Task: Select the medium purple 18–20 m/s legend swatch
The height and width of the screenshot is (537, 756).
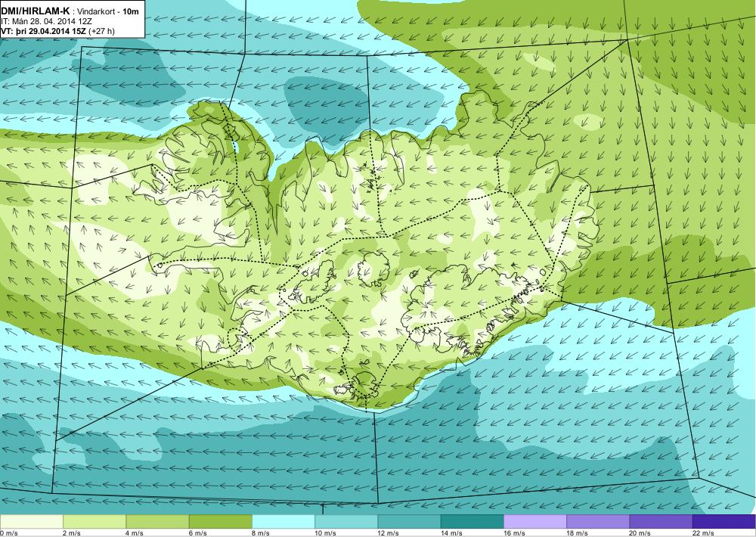Action: click(598, 522)
